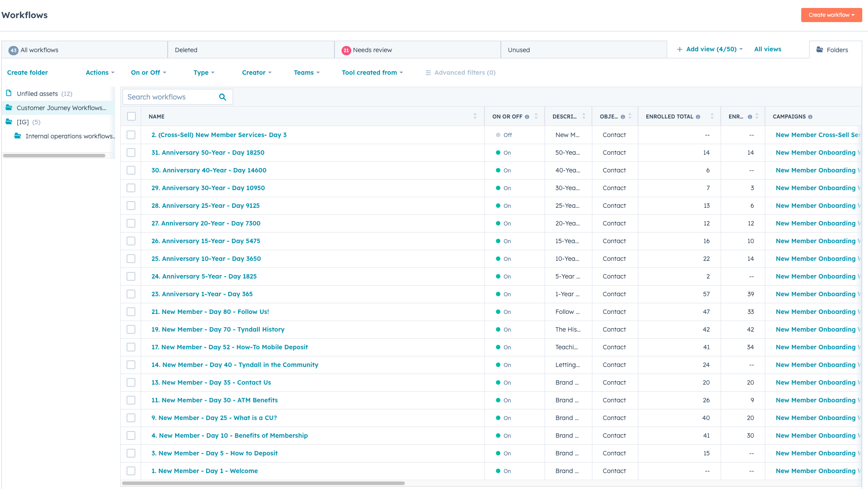The image size is (868, 489).
Task: Click the search magnifier icon
Action: pos(223,97)
